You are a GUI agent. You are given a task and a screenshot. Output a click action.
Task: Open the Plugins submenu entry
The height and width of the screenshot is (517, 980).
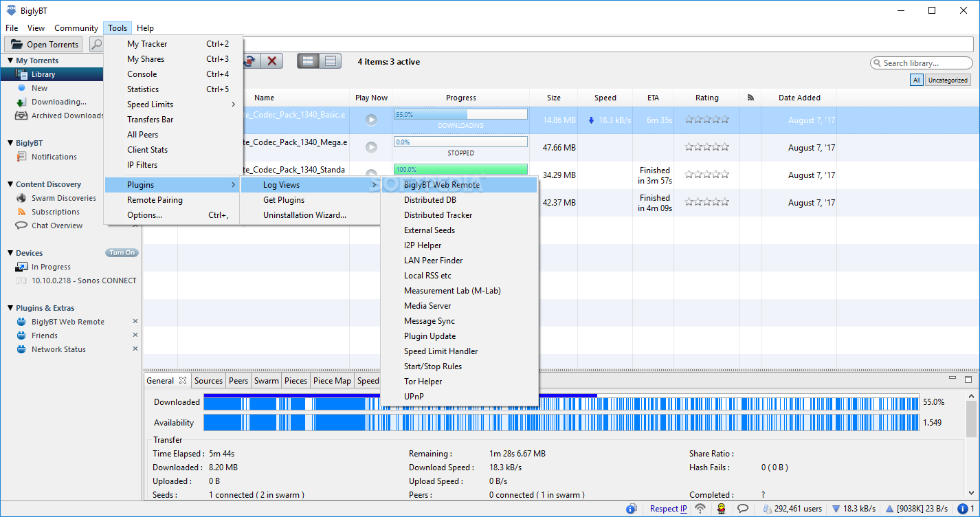tap(173, 185)
